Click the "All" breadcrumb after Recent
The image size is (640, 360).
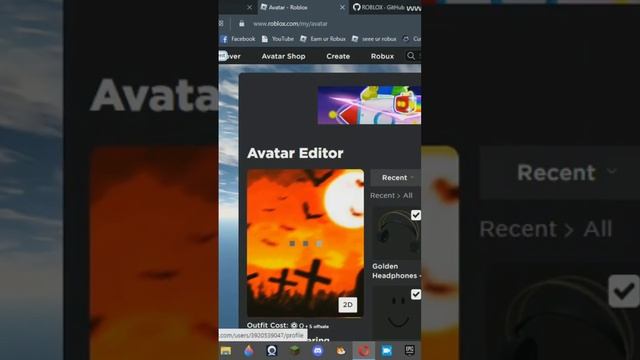point(408,196)
